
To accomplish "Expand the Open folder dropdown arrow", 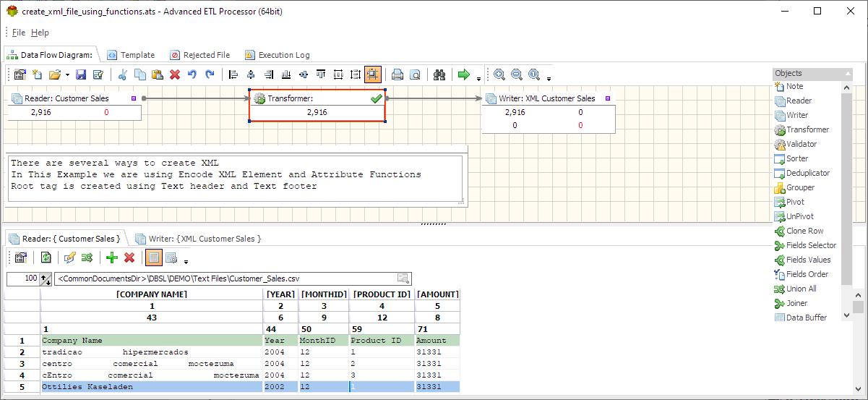I will point(67,75).
